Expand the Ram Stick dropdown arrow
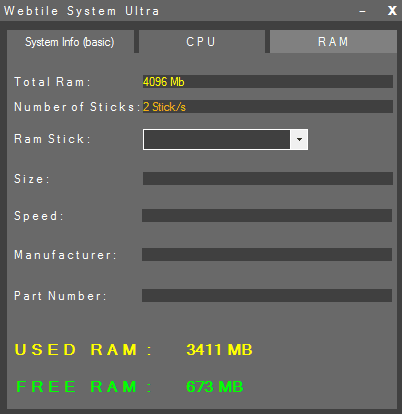 coord(299,139)
